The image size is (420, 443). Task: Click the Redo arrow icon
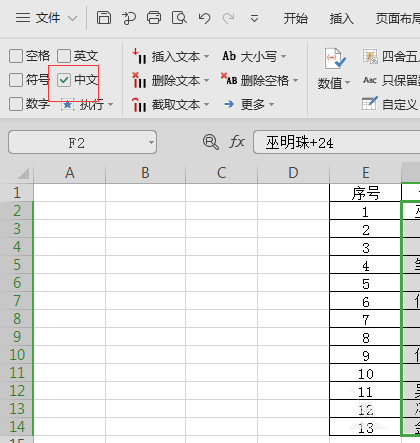click(229, 18)
